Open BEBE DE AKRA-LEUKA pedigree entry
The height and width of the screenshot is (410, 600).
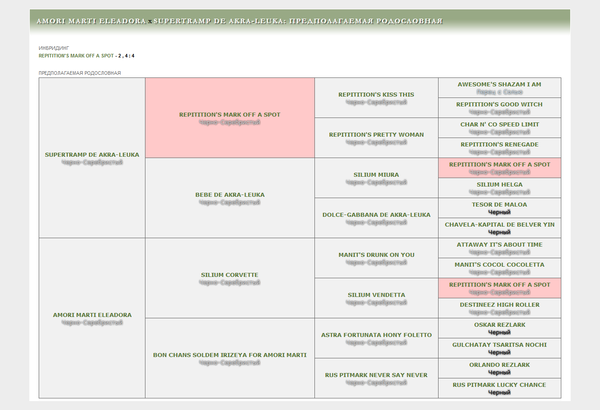coord(230,194)
